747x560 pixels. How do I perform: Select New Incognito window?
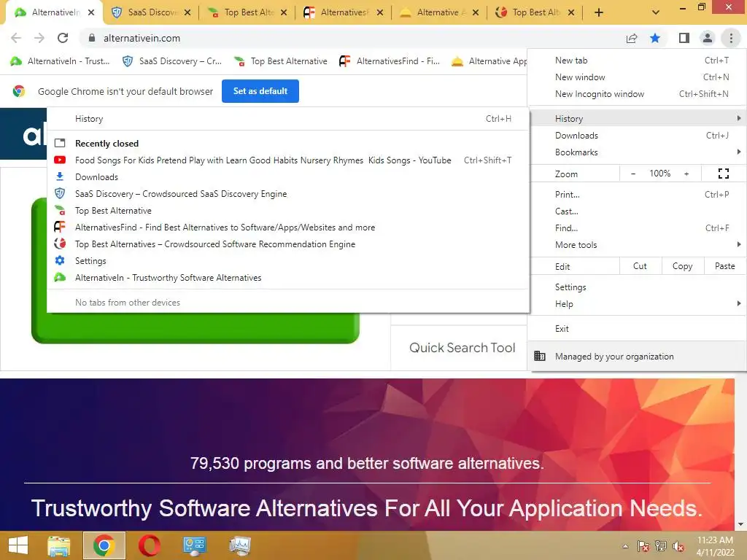click(x=638, y=94)
